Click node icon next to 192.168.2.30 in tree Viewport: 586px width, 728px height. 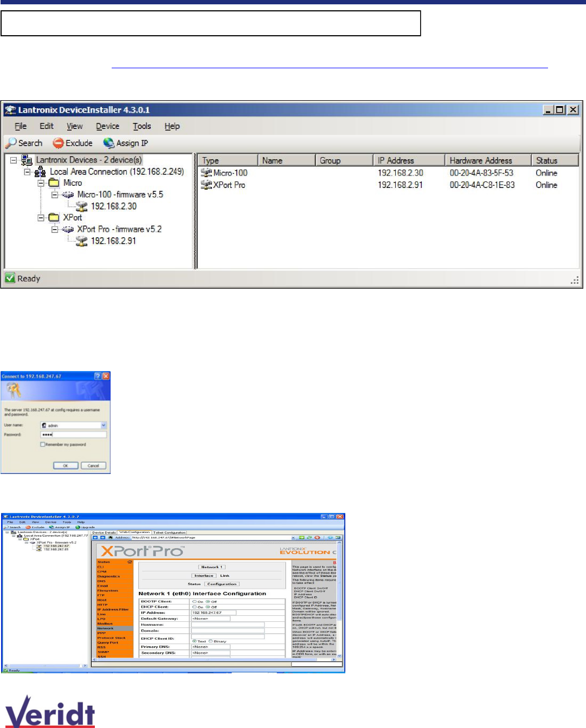(81, 206)
